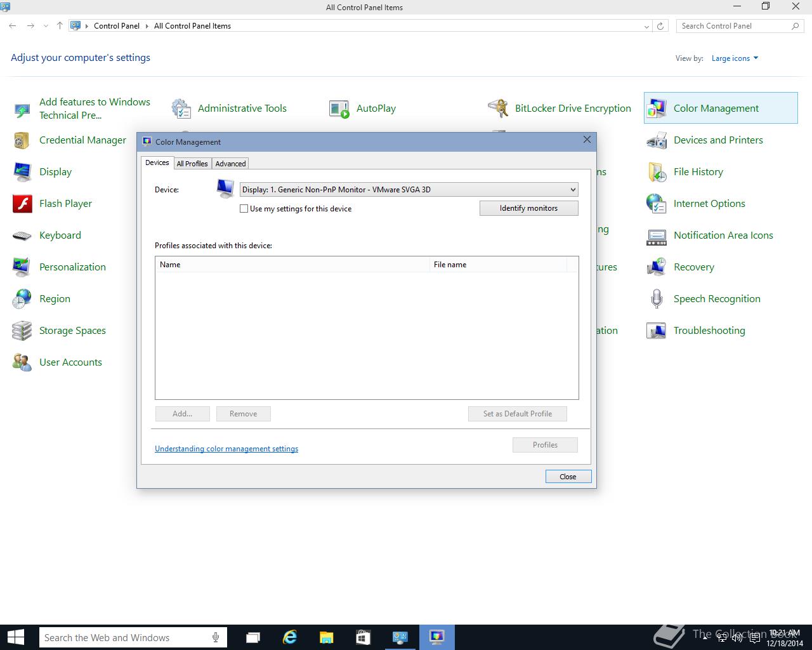Open the recent locations dropdown arrow
812x650 pixels.
(x=46, y=26)
